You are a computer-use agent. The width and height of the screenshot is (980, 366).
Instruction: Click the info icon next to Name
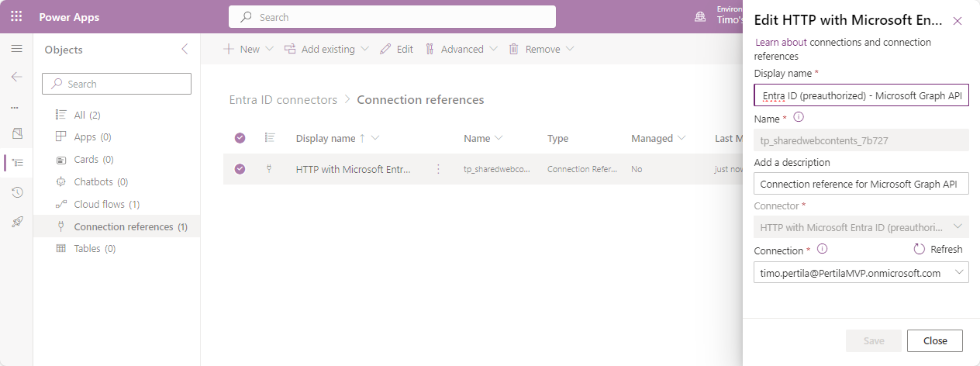point(799,118)
